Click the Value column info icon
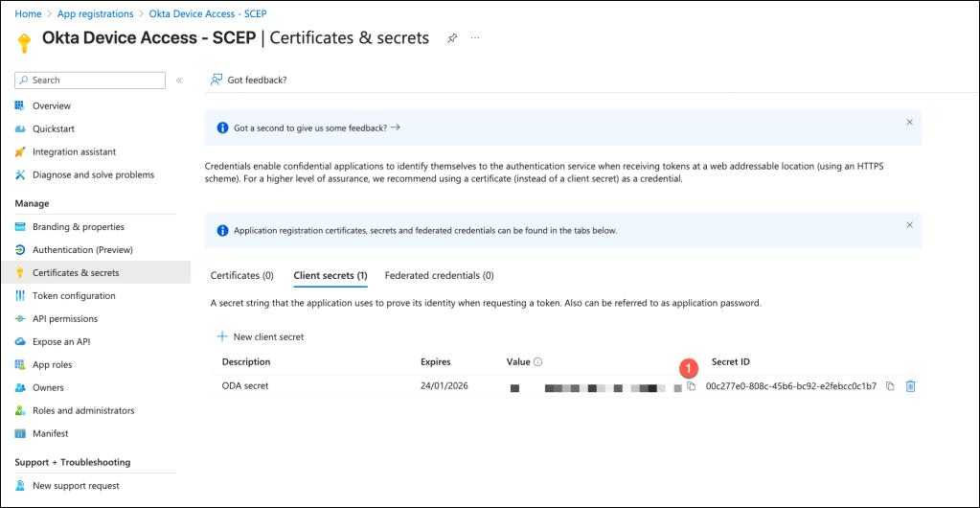This screenshot has height=508, width=980. 538,362
